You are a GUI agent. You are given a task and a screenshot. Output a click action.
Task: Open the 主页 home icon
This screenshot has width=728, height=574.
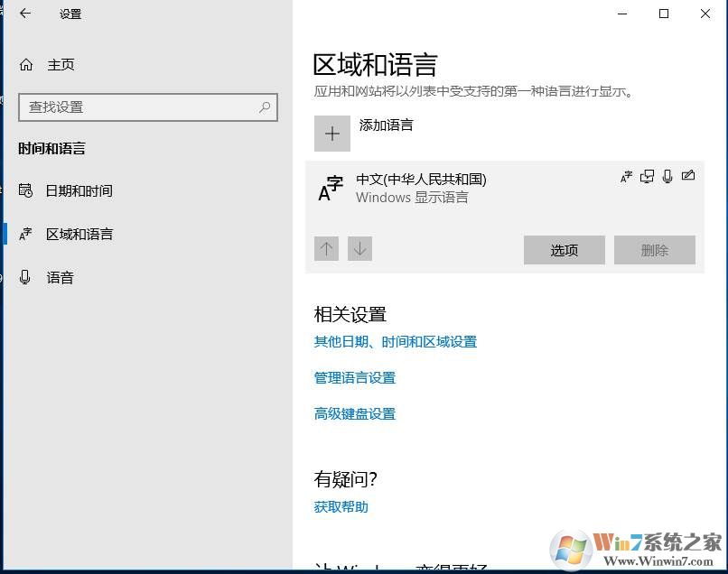[26, 65]
